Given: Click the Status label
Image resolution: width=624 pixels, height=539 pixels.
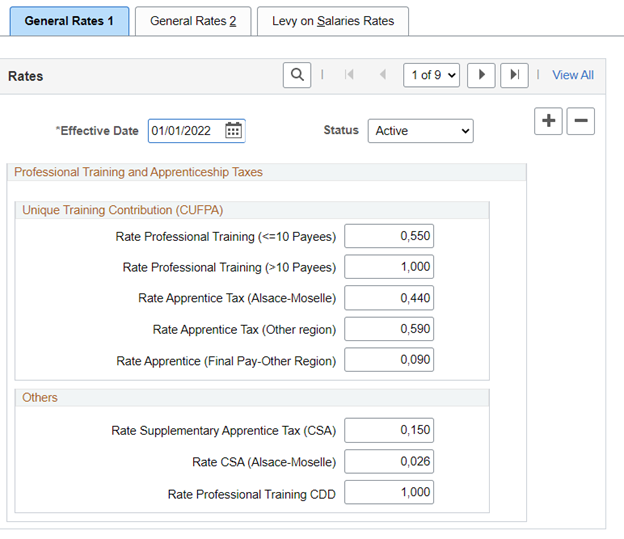Looking at the screenshot, I should coord(341,130).
